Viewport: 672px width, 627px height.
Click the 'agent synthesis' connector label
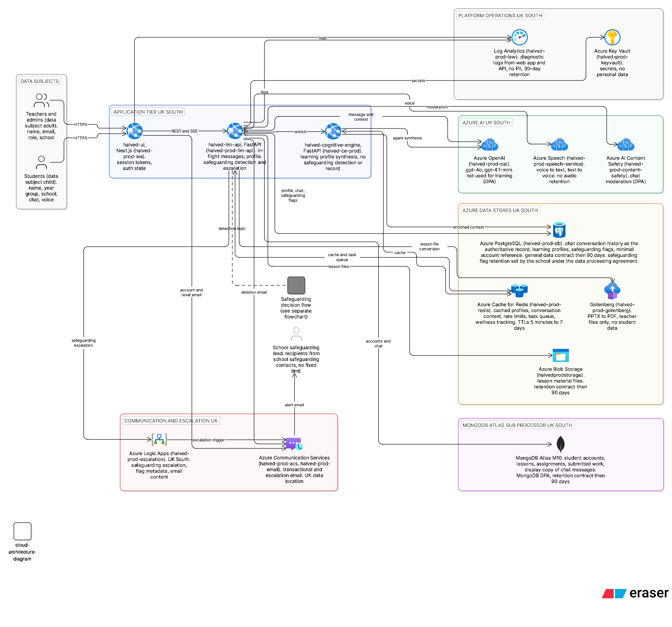(407, 138)
